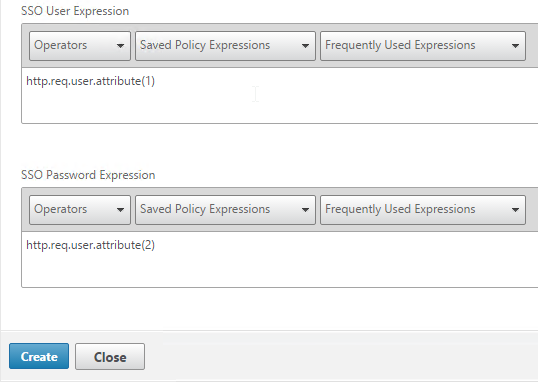Image resolution: width=538 pixels, height=382 pixels.
Task: Click inside the http.req.user.attribute(2) expression text
Action: click(91, 245)
